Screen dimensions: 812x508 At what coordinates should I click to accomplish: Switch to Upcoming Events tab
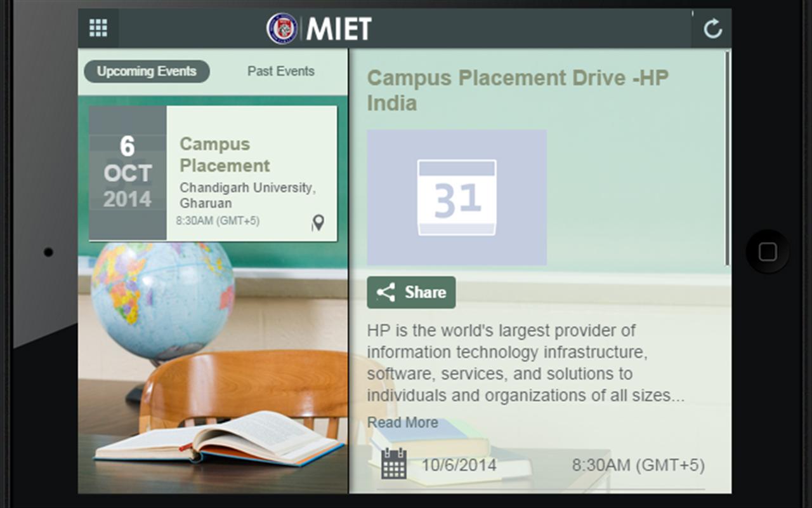pos(147,71)
